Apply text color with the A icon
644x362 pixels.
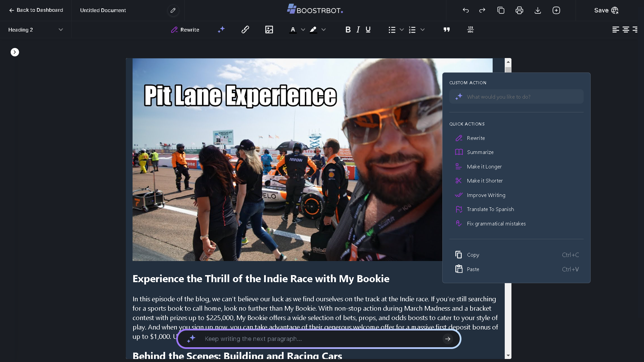[x=293, y=30]
